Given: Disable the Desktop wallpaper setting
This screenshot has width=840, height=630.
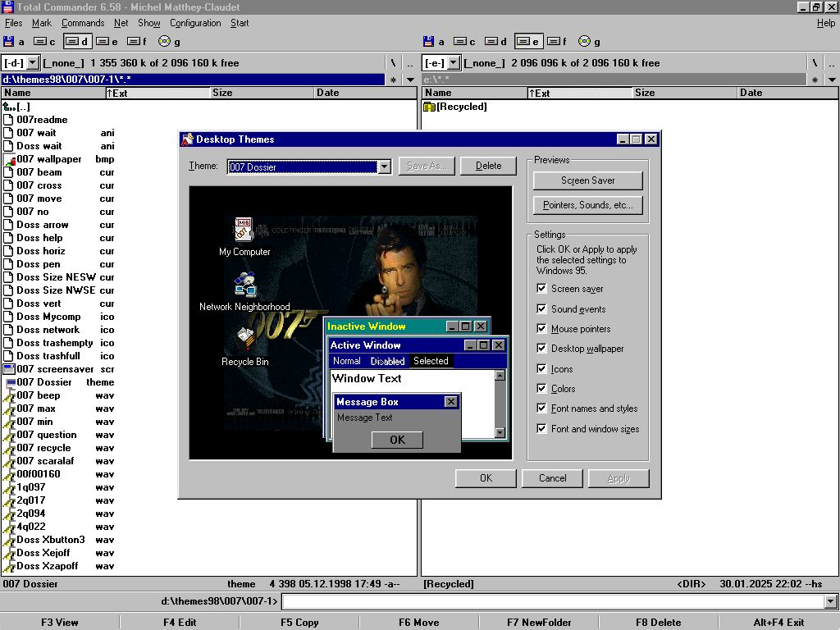Looking at the screenshot, I should (x=541, y=349).
